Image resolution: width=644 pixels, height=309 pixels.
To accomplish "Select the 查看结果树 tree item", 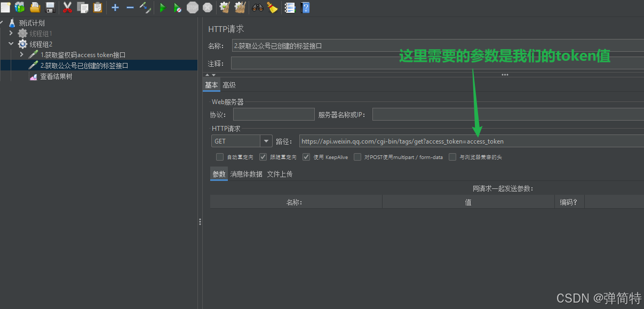I will tap(55, 76).
